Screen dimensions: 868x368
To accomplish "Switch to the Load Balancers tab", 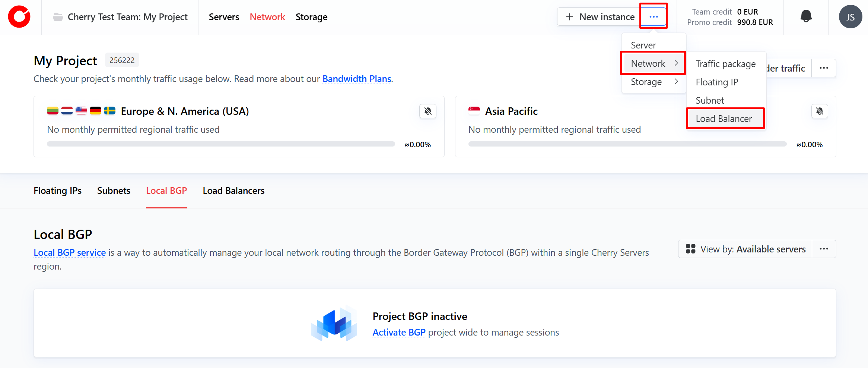I will [233, 191].
